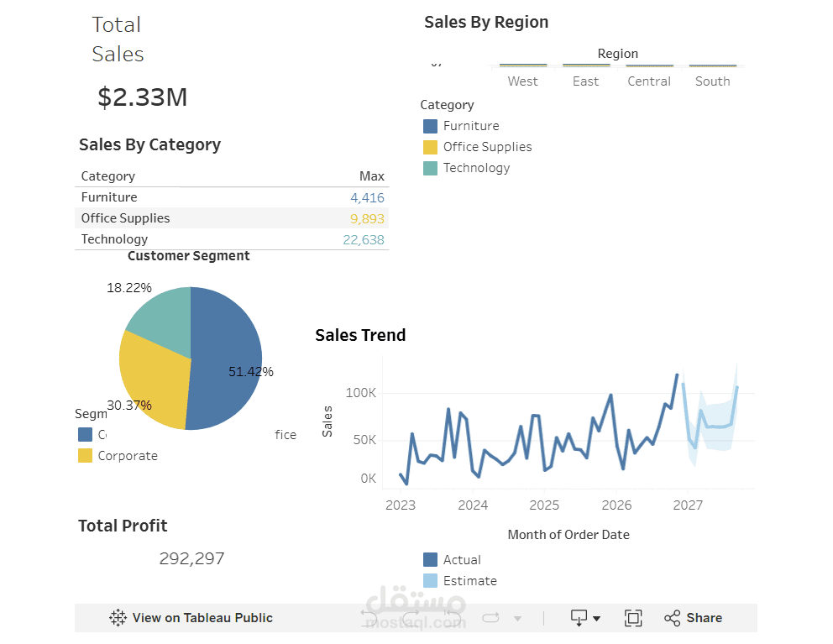
Task: Open the Download menu icon
Action: click(x=579, y=617)
